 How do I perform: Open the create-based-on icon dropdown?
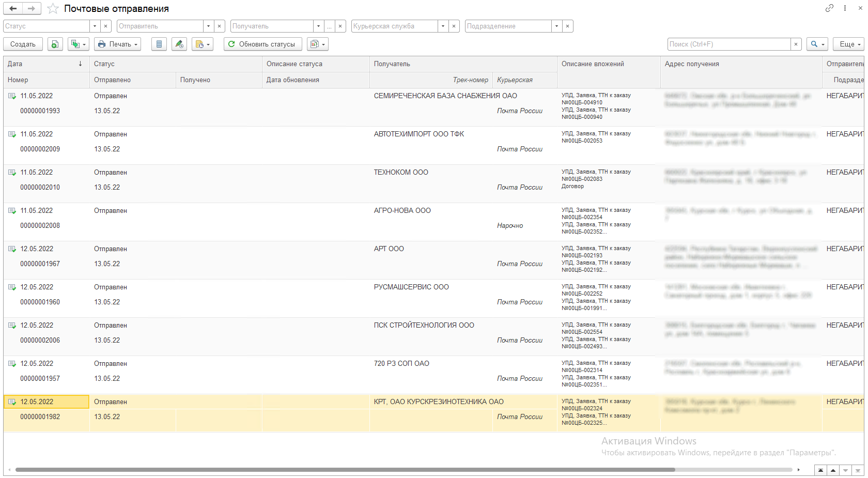tap(79, 44)
